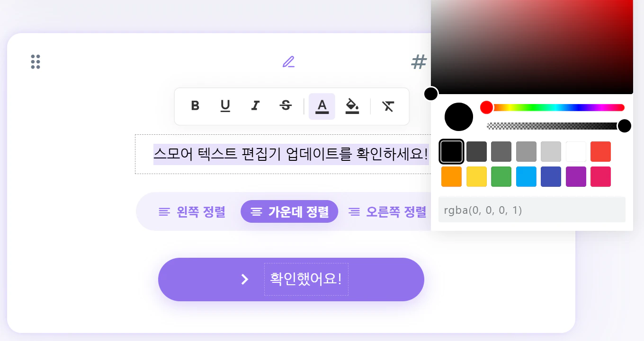
Task: Apply underline formatting to selected text
Action: (225, 106)
